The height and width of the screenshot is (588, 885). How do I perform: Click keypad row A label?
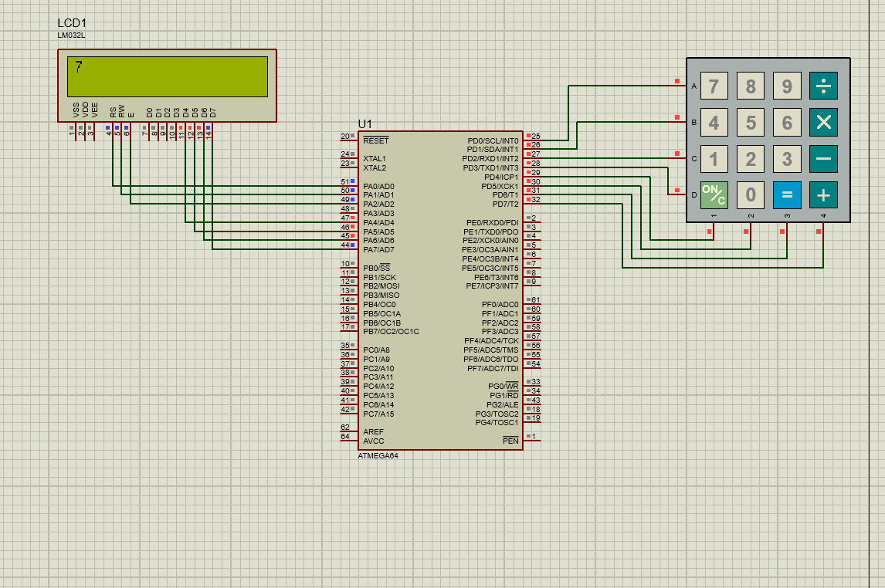coord(694,86)
